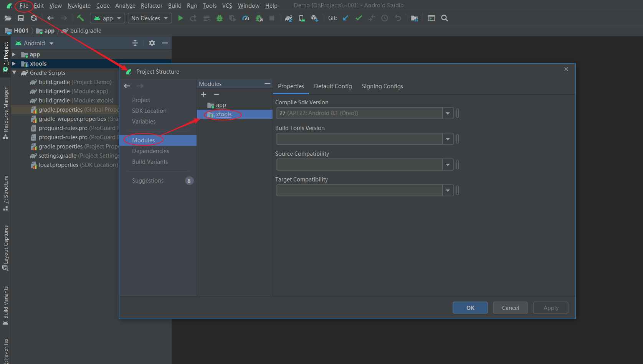Collapse the Gradle Scripts tree node
Image resolution: width=643 pixels, height=364 pixels.
14,72
